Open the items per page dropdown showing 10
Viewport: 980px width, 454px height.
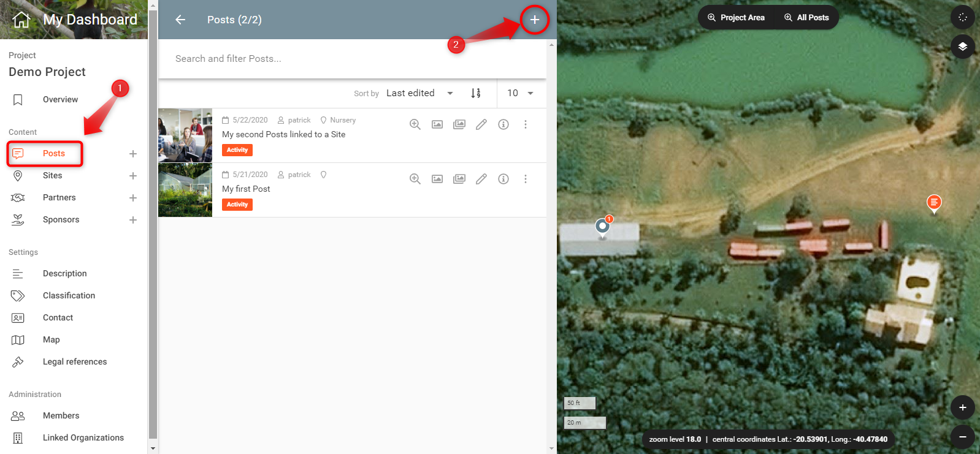click(x=520, y=93)
